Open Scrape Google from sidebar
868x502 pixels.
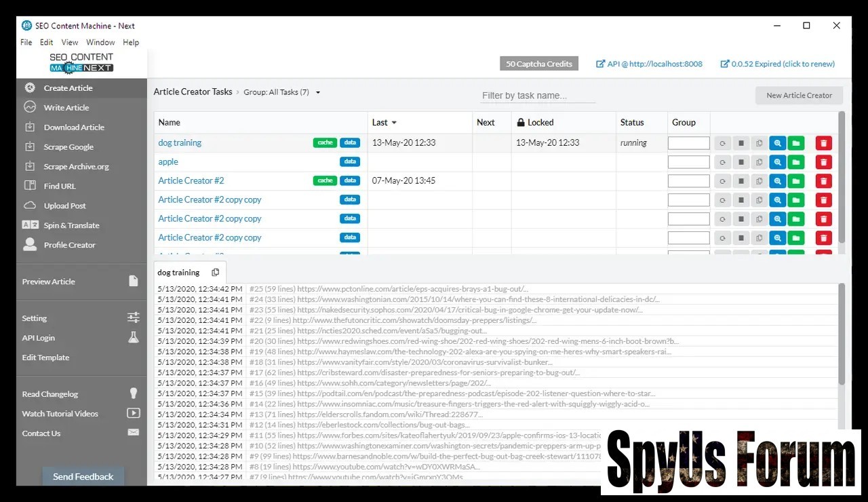point(68,147)
